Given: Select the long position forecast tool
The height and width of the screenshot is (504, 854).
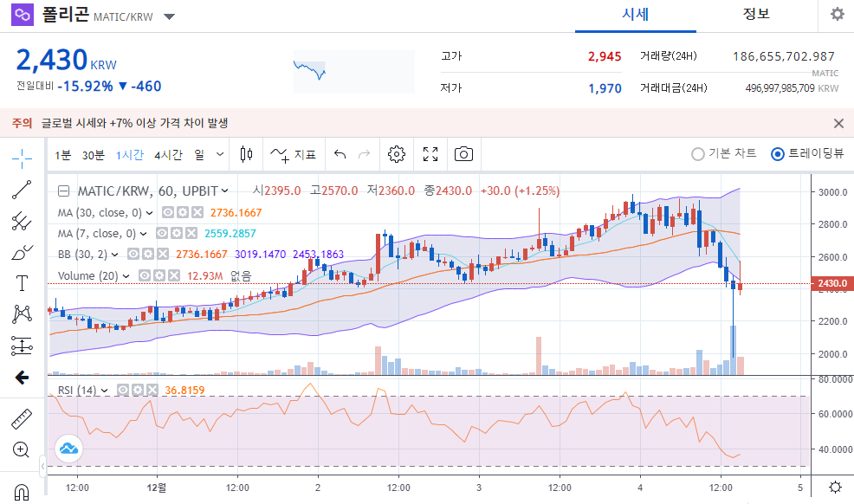Looking at the screenshot, I should [x=22, y=346].
